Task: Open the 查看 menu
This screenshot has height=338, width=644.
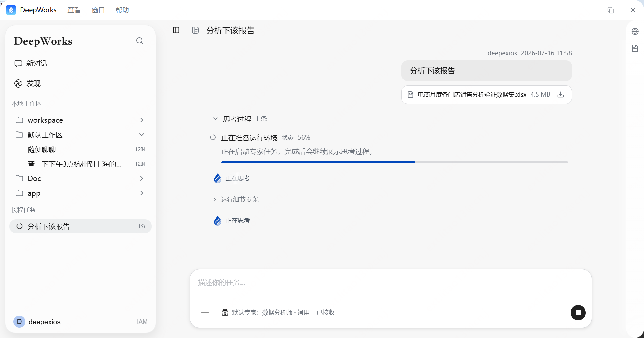Action: coord(74,10)
